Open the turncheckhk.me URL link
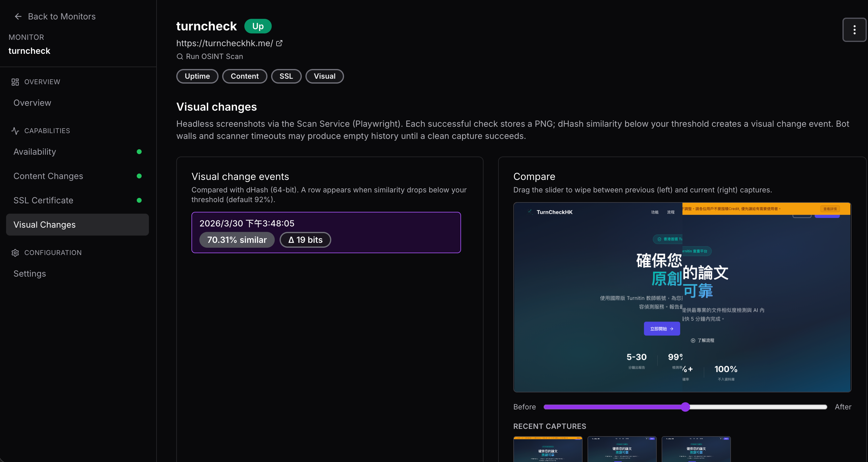Viewport: 868px width, 462px height. tap(224, 43)
